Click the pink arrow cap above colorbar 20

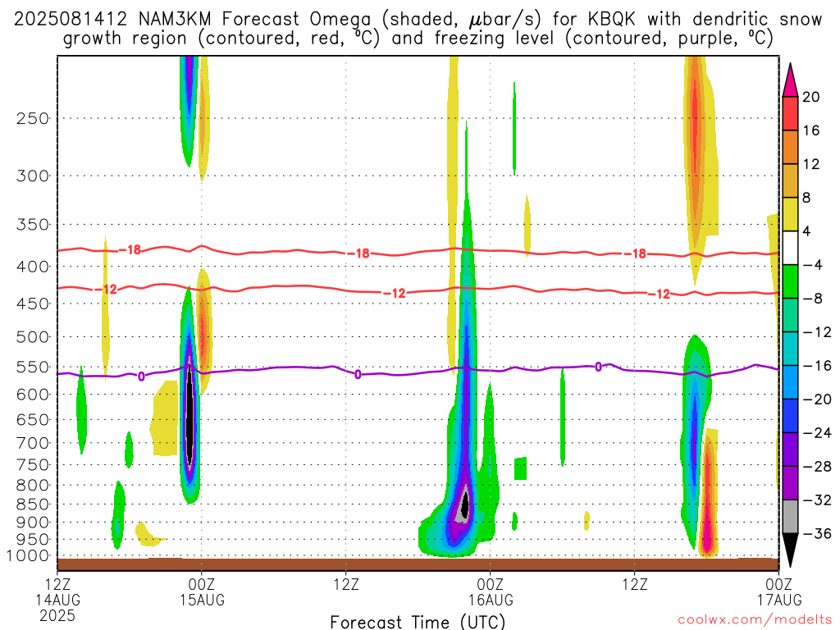tap(790, 83)
